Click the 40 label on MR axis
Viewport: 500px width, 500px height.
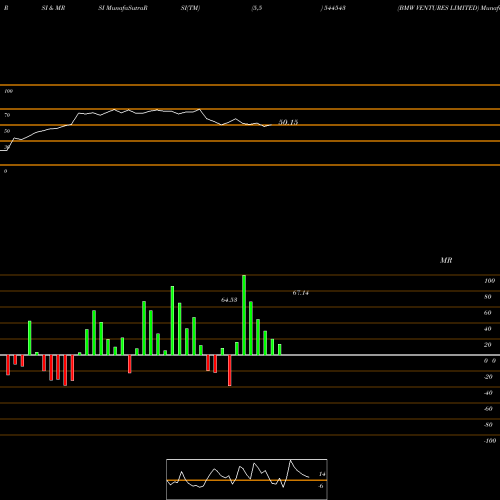point(488,329)
